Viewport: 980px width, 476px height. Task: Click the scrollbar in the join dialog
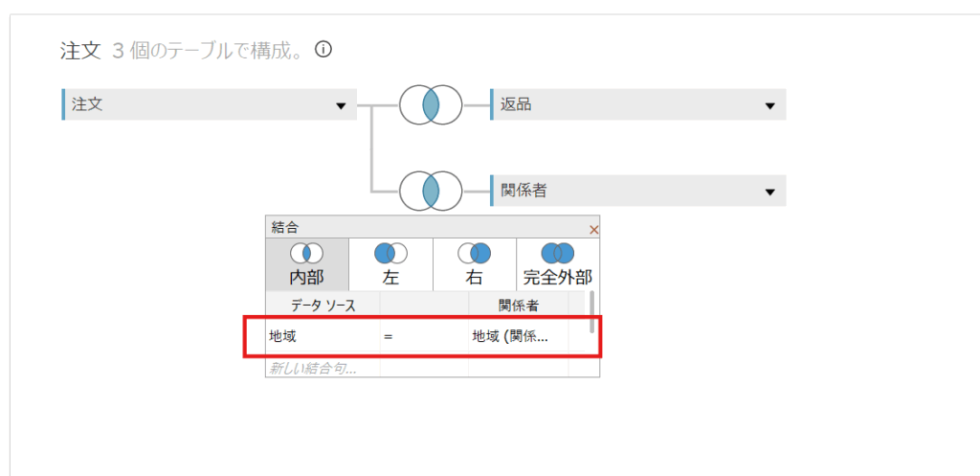[x=591, y=311]
